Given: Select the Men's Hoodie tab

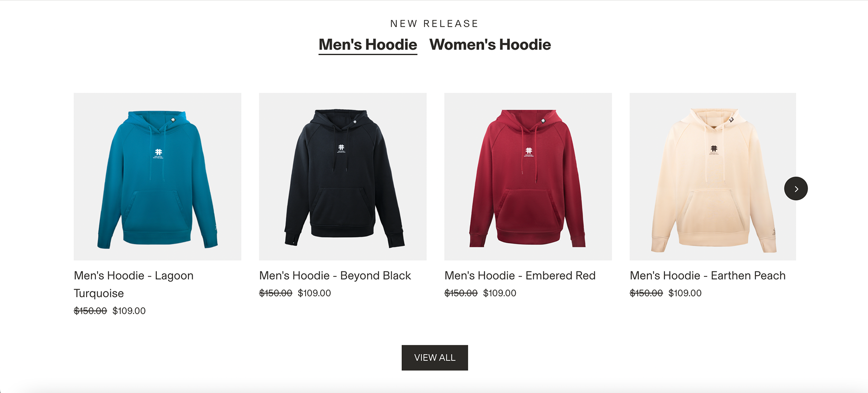Looking at the screenshot, I should coord(368,45).
